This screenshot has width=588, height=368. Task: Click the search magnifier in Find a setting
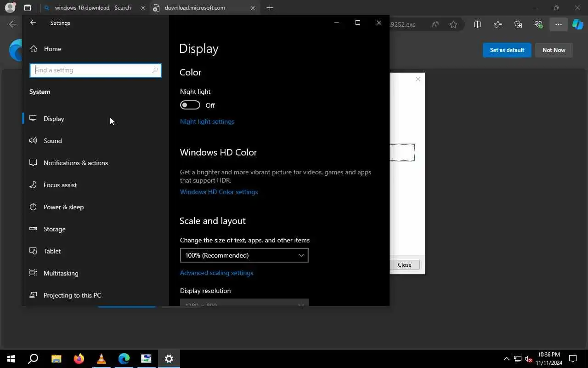coord(155,70)
